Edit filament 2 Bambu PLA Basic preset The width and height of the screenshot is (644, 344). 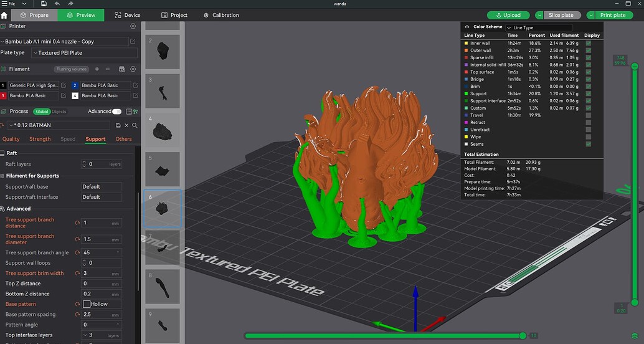click(135, 85)
